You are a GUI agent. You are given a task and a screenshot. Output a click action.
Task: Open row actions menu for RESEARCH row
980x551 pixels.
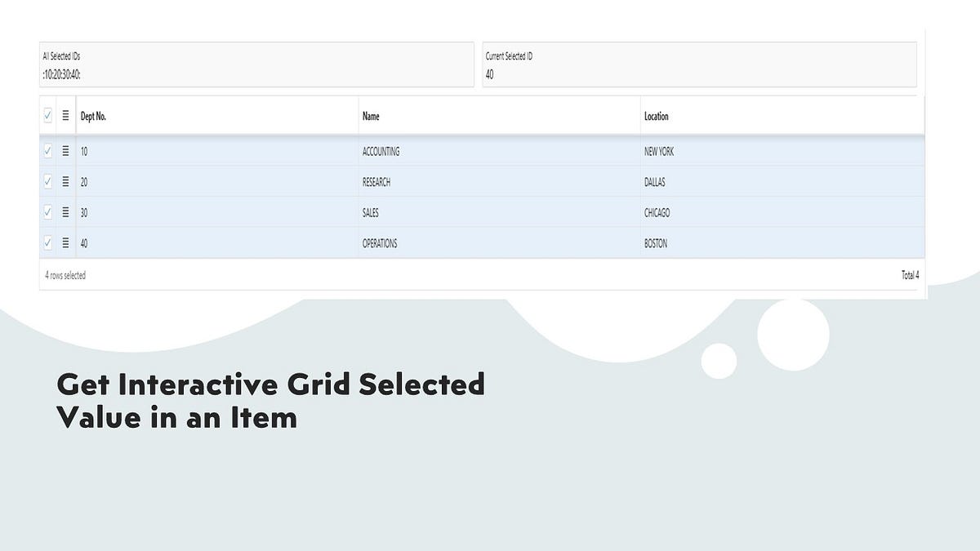[x=65, y=181]
